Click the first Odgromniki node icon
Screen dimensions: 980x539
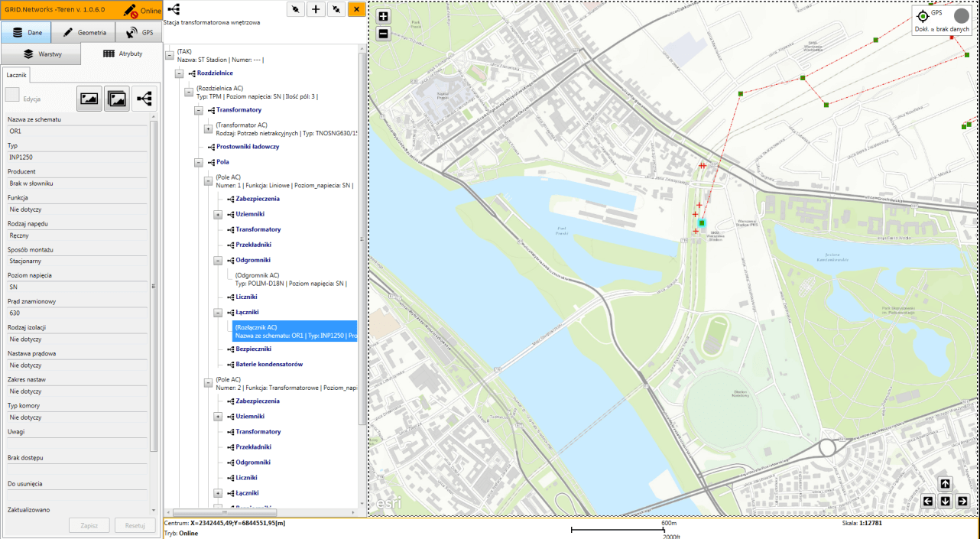pos(230,260)
